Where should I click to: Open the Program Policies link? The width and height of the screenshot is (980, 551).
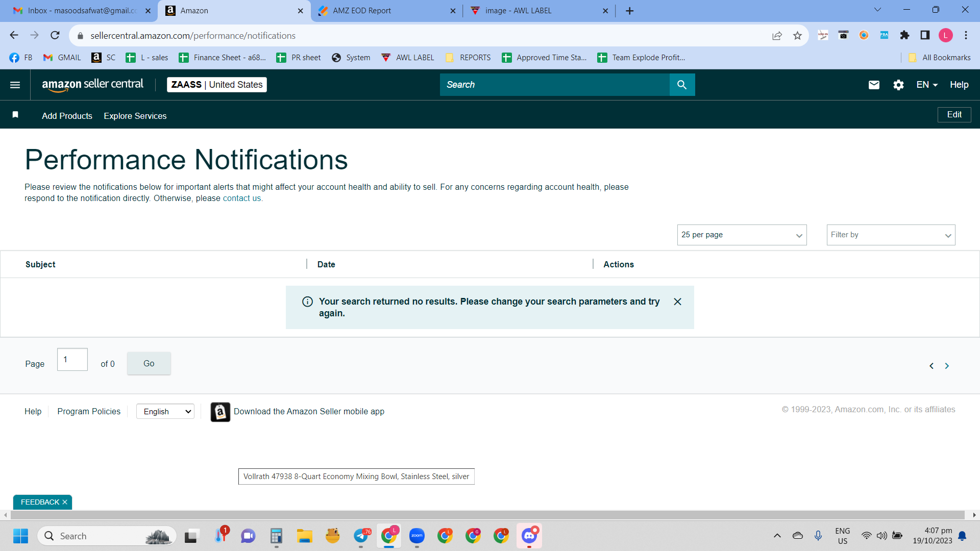(89, 412)
